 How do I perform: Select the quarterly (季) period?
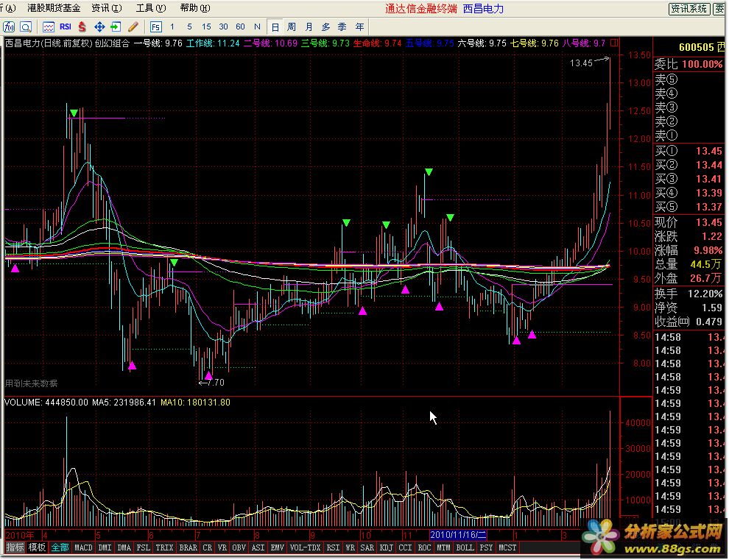point(342,27)
